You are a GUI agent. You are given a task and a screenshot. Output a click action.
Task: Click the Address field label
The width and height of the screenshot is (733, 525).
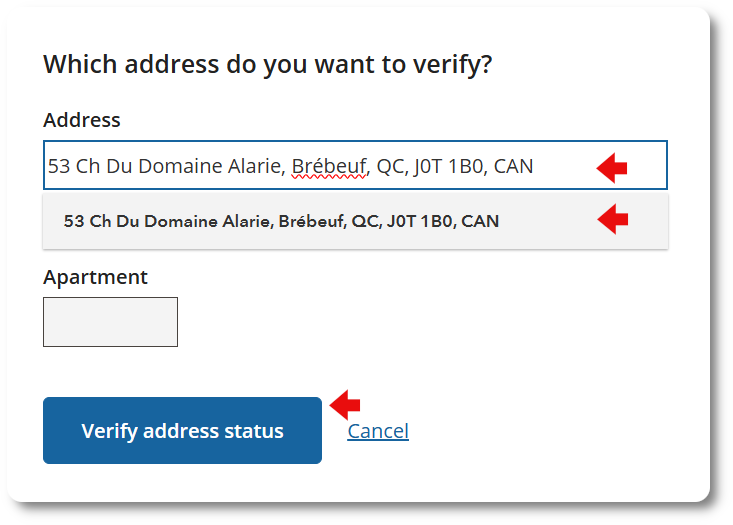82,120
